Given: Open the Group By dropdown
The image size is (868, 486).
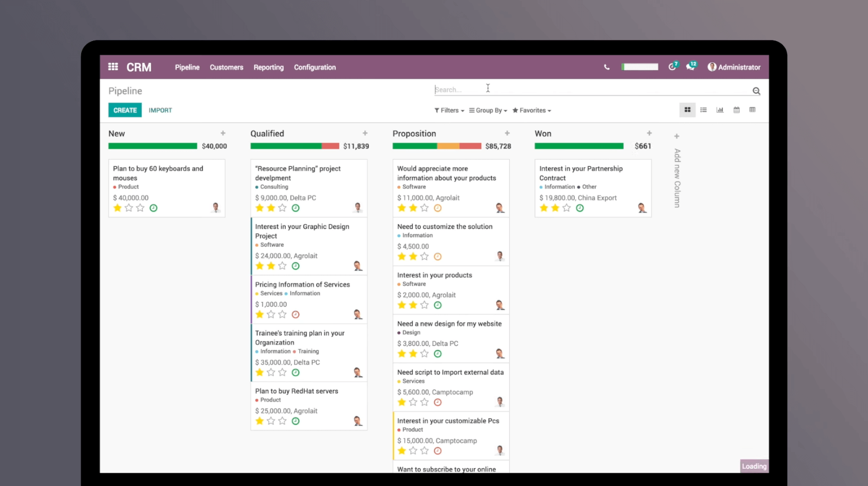Looking at the screenshot, I should (x=487, y=110).
